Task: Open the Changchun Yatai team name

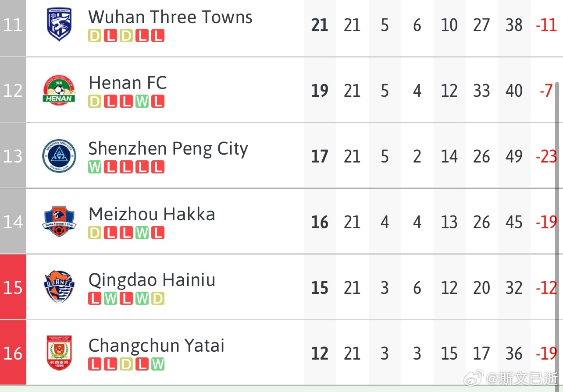Action: pyautogui.click(x=156, y=346)
